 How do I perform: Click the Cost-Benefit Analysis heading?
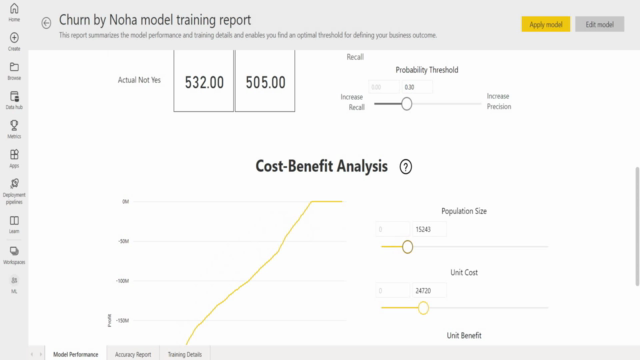click(x=322, y=166)
